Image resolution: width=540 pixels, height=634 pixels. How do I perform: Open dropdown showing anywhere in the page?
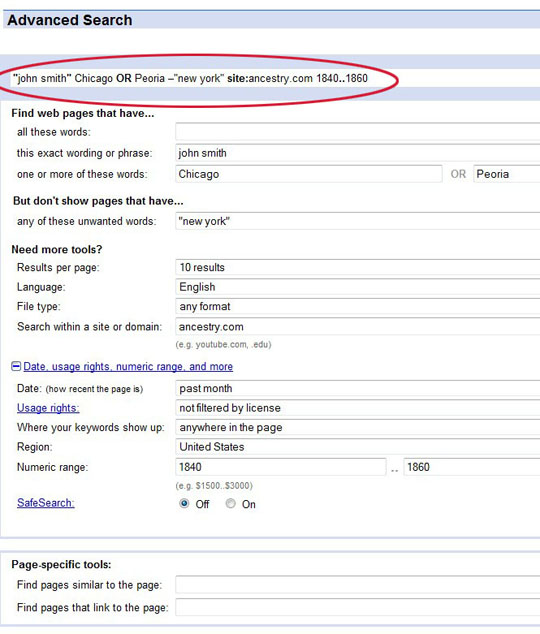coord(358,427)
